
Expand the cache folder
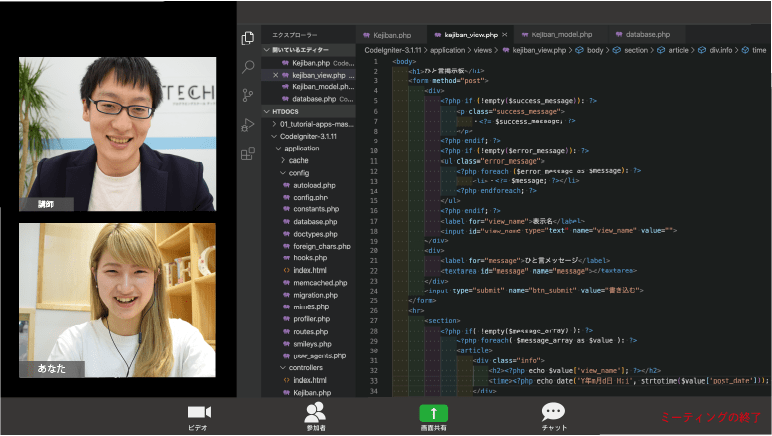(299, 160)
